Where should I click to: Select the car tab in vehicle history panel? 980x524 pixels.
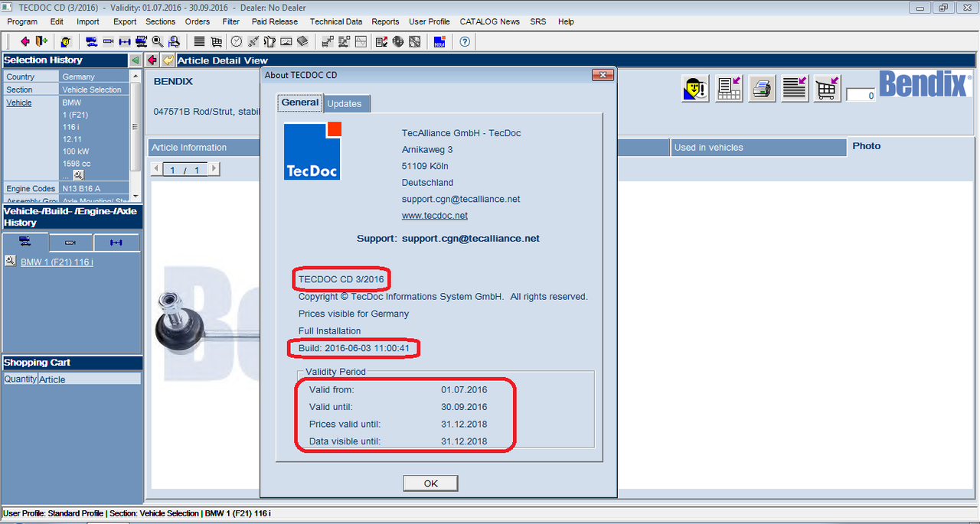pos(25,242)
